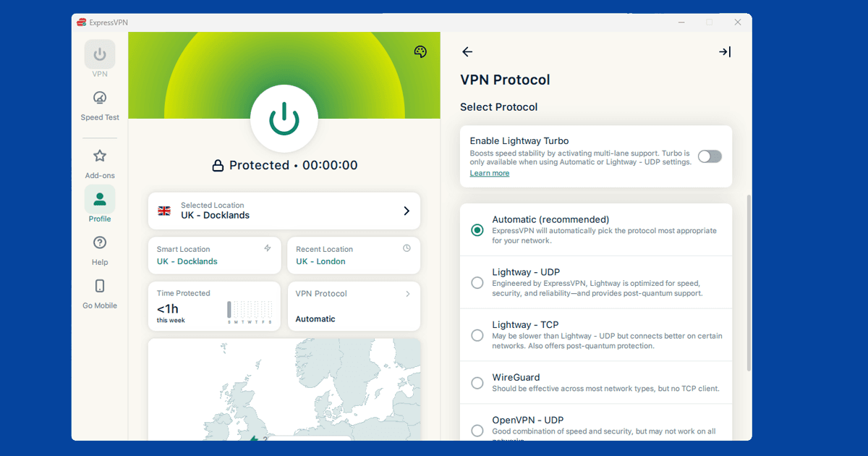Image resolution: width=868 pixels, height=456 pixels.
Task: Connect to Smart Location UK - Docklands
Action: point(214,256)
